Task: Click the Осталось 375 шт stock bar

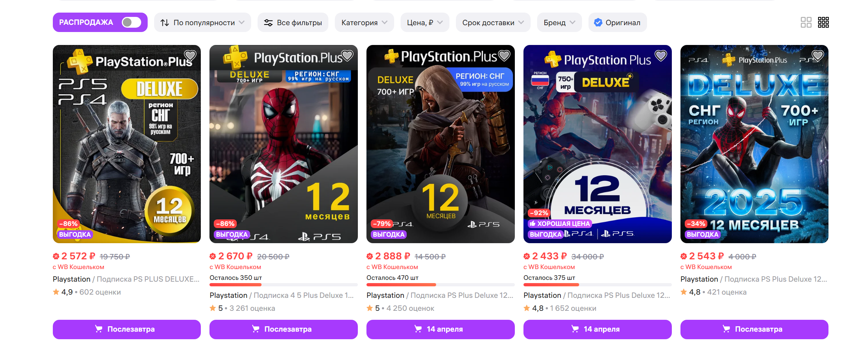Action: tap(597, 285)
